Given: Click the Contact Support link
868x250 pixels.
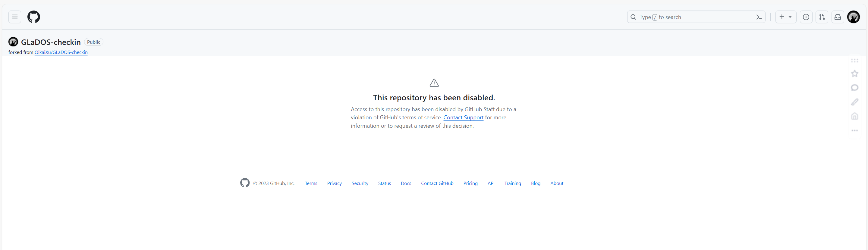Looking at the screenshot, I should (x=463, y=117).
